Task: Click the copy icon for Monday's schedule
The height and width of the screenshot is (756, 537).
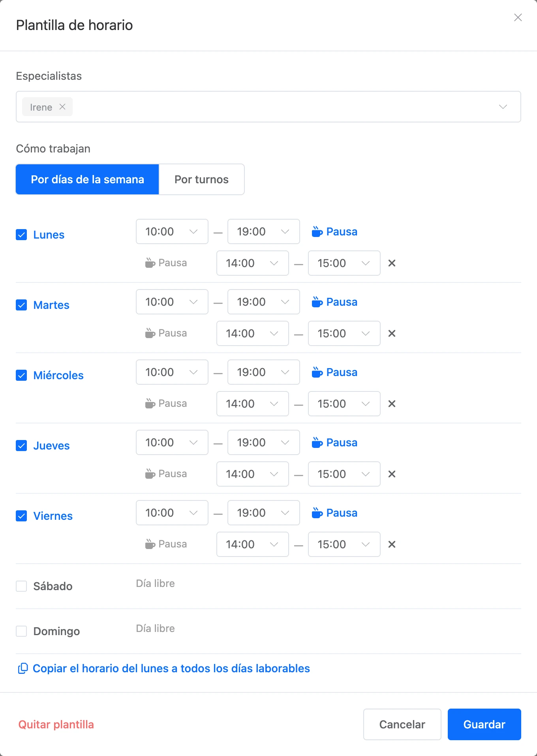Action: (23, 668)
